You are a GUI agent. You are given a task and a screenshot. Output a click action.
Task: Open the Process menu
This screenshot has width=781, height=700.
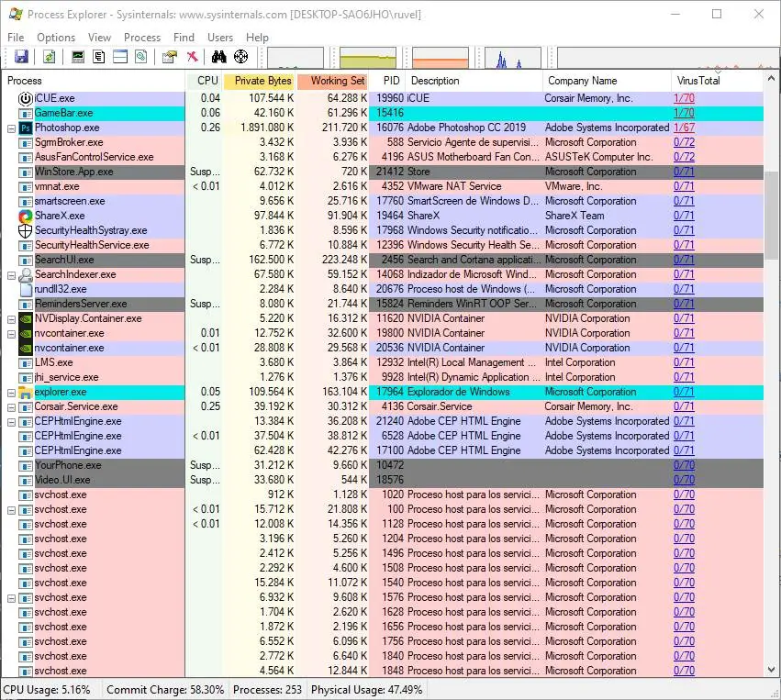pos(142,38)
